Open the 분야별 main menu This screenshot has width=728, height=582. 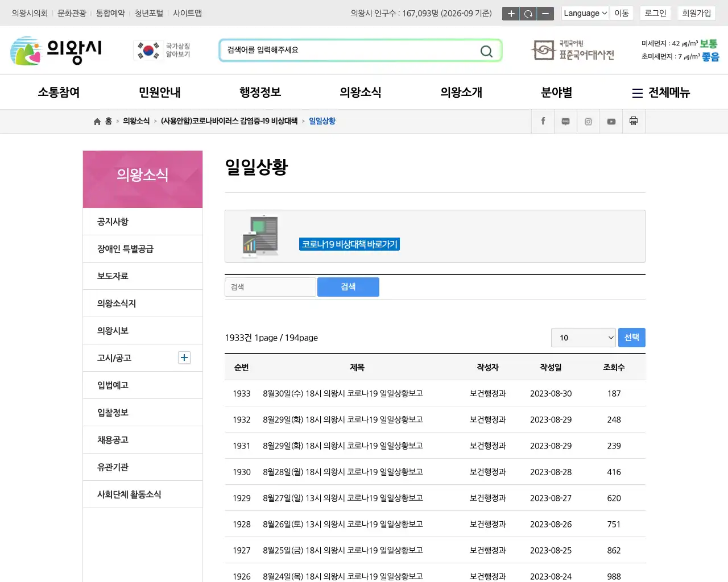click(557, 92)
